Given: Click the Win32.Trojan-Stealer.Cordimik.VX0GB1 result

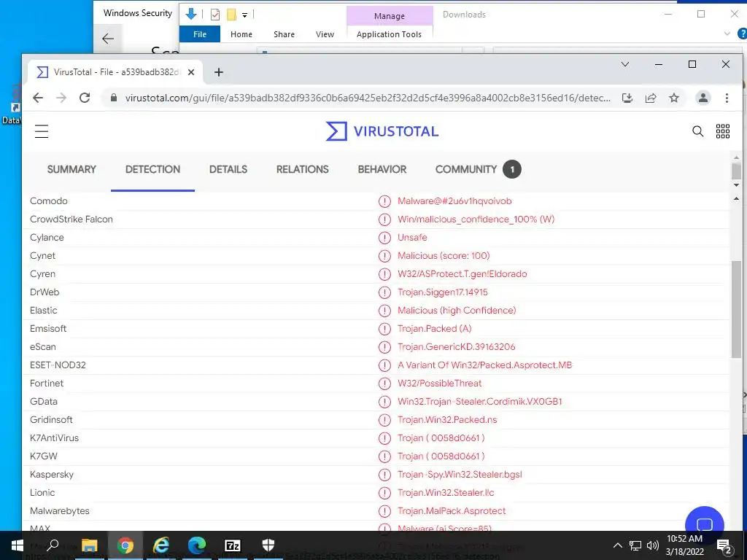Looking at the screenshot, I should point(480,402).
